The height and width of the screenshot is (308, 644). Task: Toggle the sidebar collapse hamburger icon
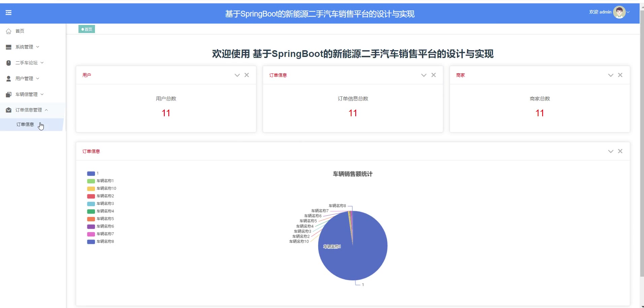tap(9, 12)
